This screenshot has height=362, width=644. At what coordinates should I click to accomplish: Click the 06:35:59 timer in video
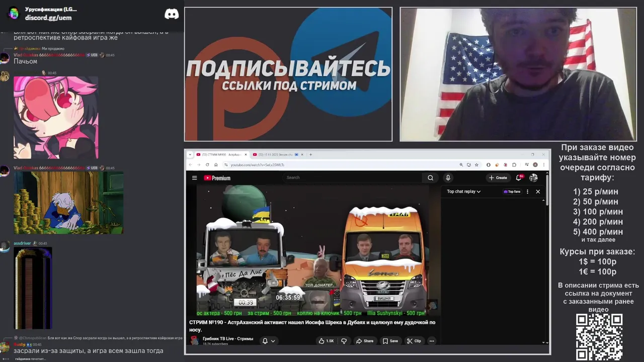(288, 298)
